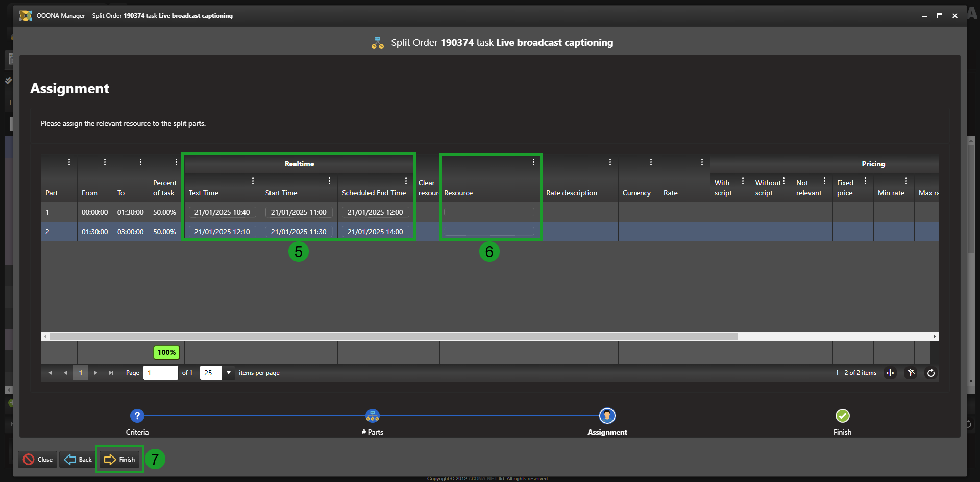
Task: Open the Rate description column menu
Action: tap(610, 162)
